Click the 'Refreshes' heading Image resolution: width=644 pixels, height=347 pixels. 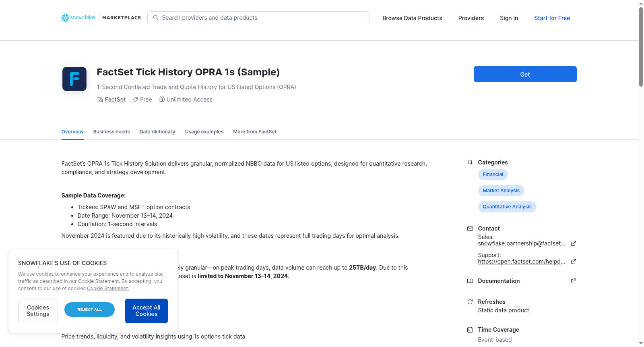pos(491,302)
